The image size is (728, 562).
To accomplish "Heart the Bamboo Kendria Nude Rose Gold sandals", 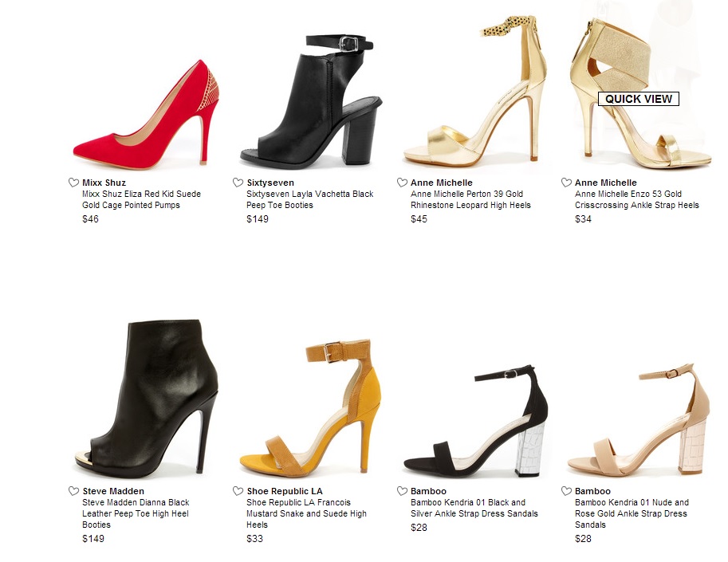I will point(566,491).
